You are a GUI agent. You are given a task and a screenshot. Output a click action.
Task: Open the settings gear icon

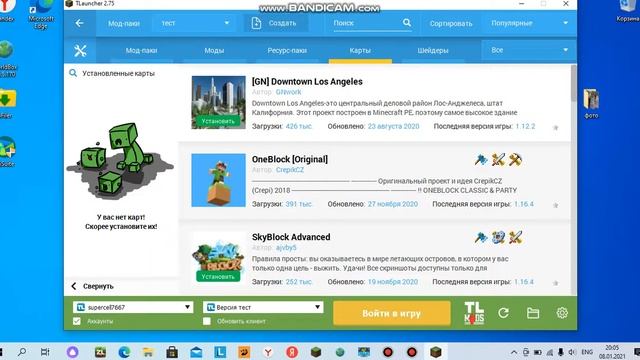click(562, 313)
